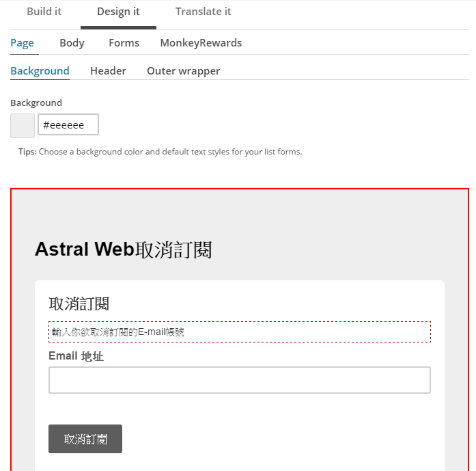Screen dimensions: 476x471
Task: Focus the Email address input box
Action: point(239,380)
